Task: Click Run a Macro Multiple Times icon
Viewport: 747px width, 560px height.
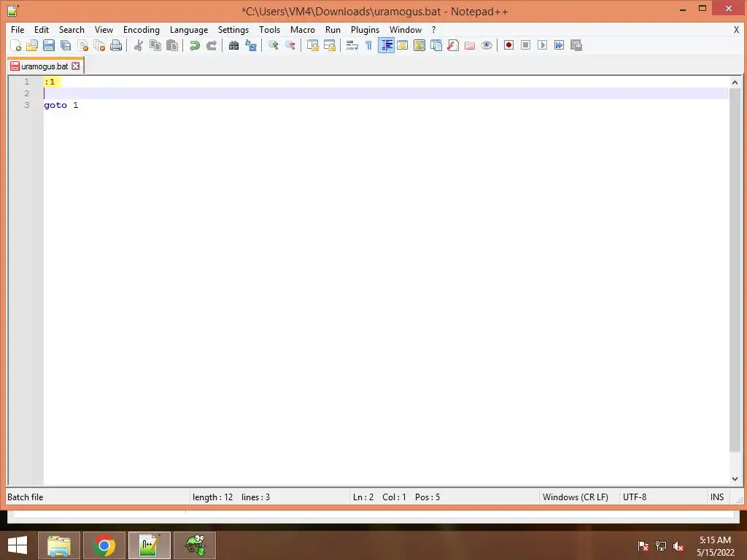Action: point(560,45)
